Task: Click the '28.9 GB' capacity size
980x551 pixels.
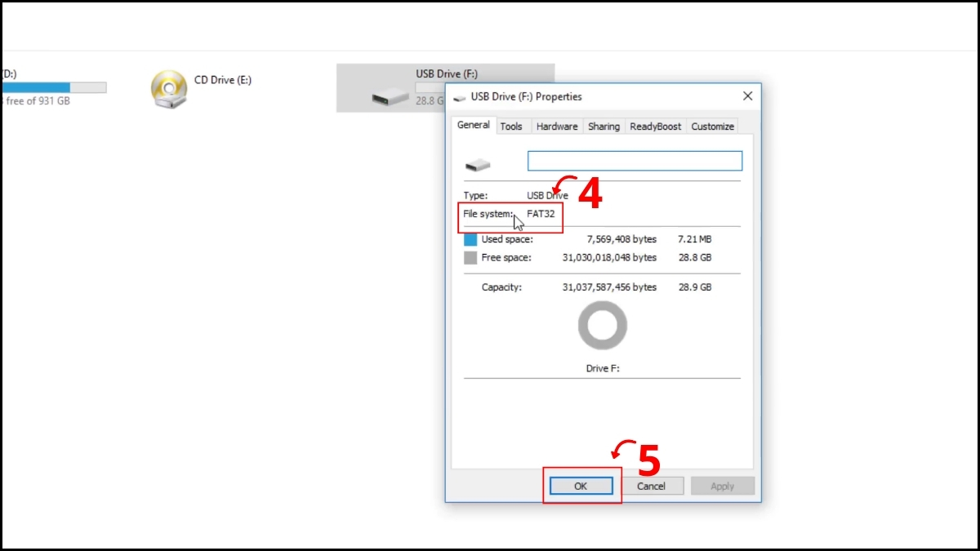Action: click(694, 287)
